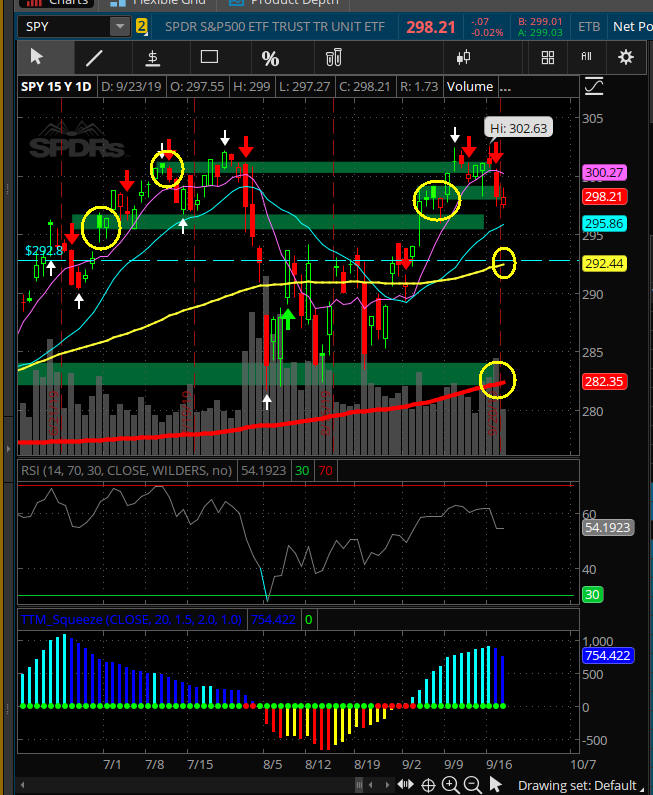
Task: Click the SPY 15 Y 1D timeframe label
Action: click(56, 87)
